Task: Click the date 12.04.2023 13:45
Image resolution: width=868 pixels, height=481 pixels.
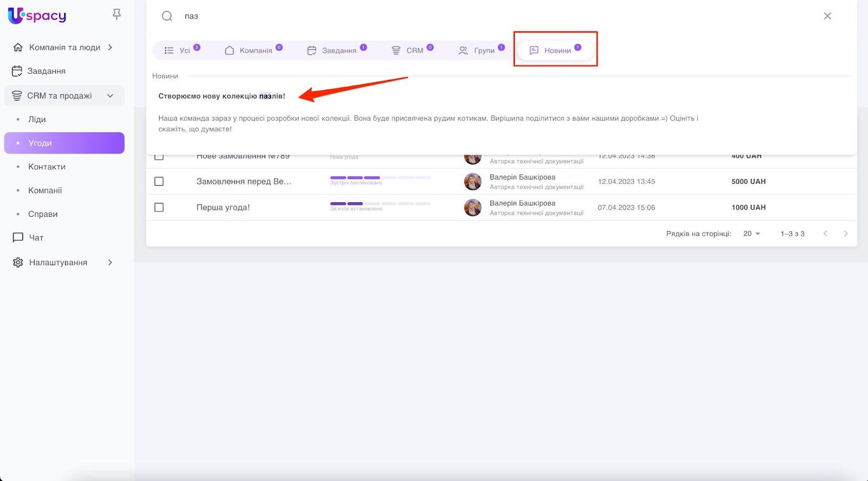Action: (x=627, y=182)
